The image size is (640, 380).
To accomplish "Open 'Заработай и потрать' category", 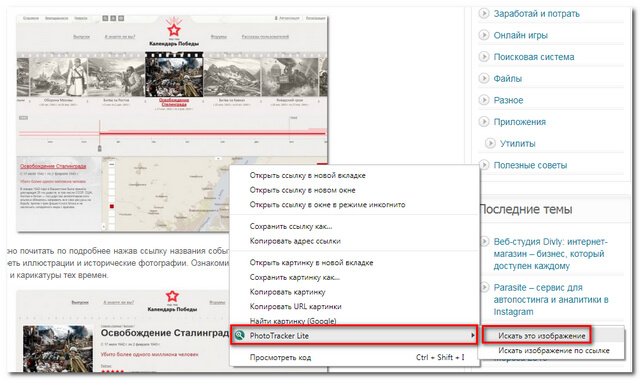I will [536, 14].
